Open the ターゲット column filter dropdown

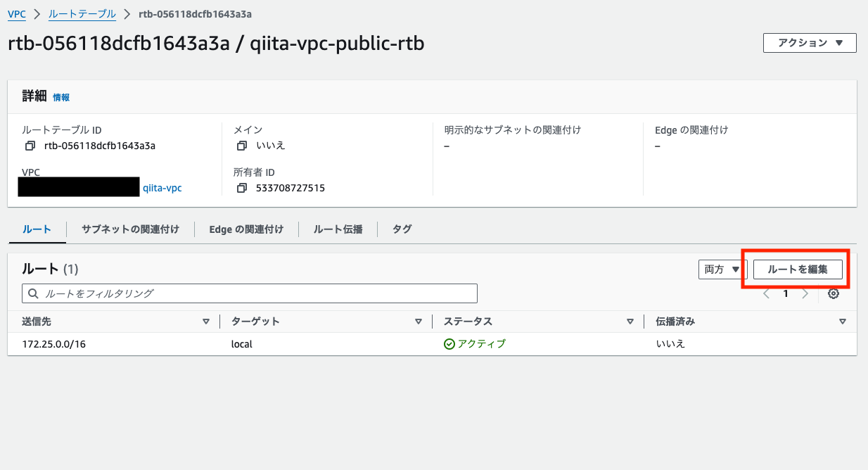(x=418, y=321)
